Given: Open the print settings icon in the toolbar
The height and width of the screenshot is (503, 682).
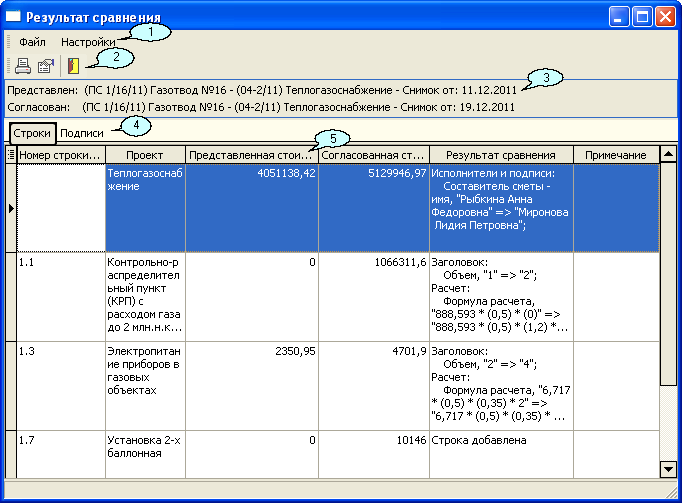Looking at the screenshot, I should click(x=45, y=67).
